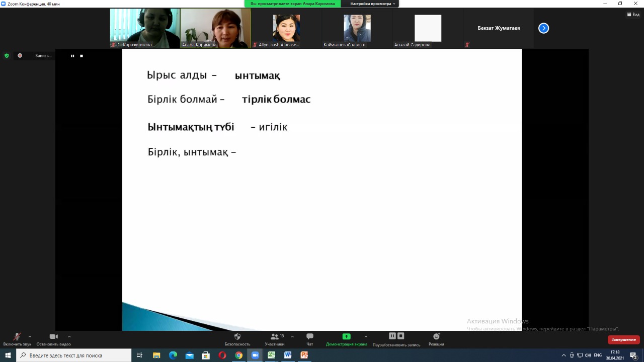Image resolution: width=644 pixels, height=362 pixels.
Task: Pause recording via top-left pause icon
Action: pyautogui.click(x=72, y=56)
